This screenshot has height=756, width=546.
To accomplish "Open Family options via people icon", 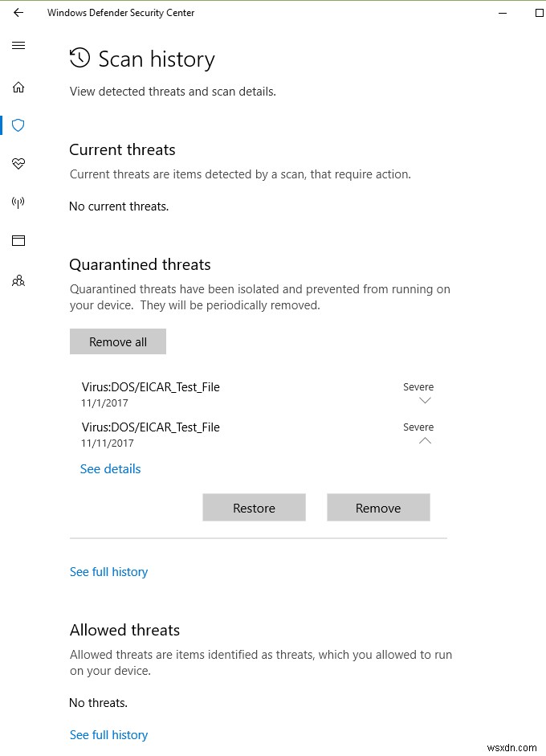I will point(18,280).
